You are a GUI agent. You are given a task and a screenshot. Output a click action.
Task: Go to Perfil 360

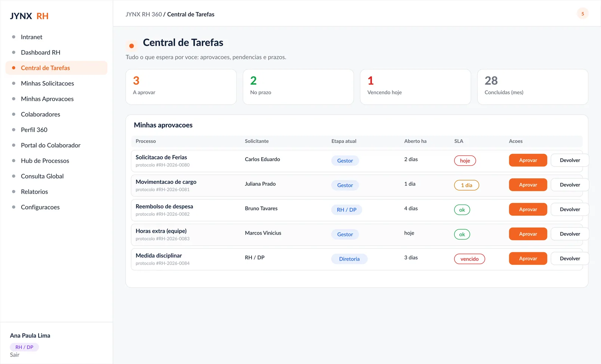point(56,130)
